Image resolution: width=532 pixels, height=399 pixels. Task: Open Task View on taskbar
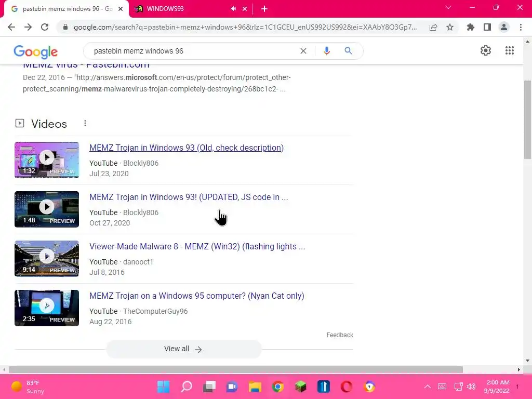click(x=209, y=387)
